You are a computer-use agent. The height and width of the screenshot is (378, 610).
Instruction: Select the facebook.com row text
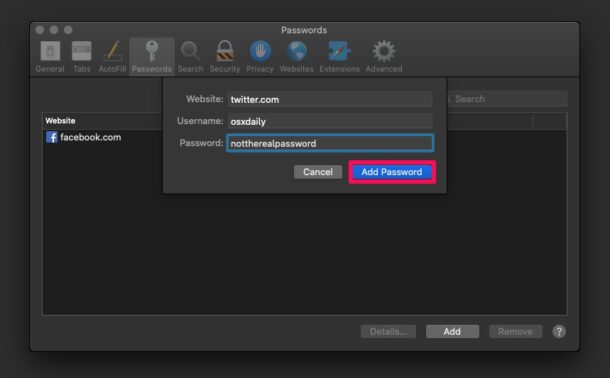point(91,137)
